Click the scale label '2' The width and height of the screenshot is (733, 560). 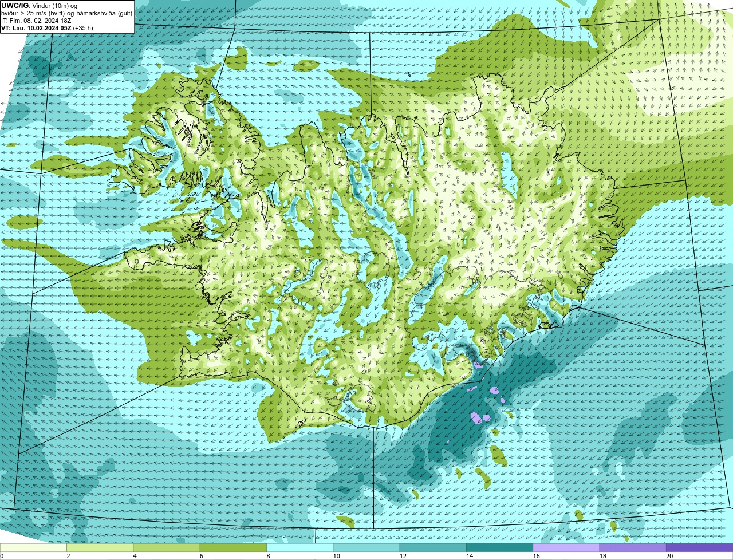pos(68,556)
